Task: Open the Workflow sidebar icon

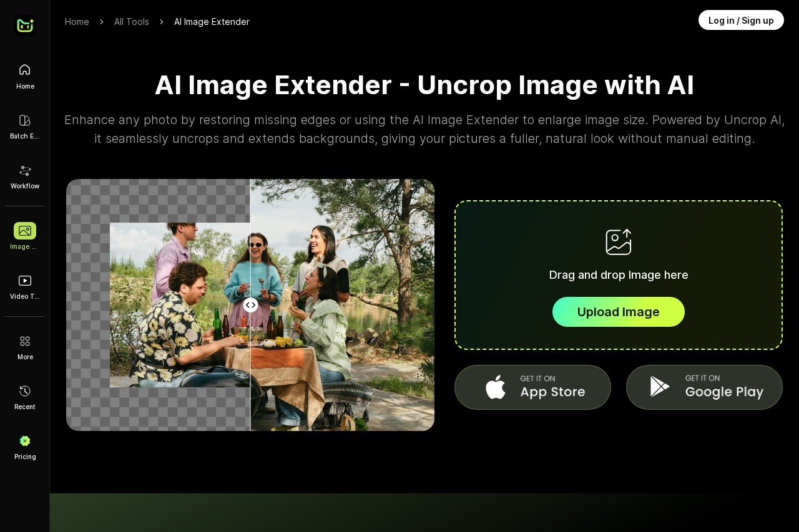Action: click(x=25, y=170)
